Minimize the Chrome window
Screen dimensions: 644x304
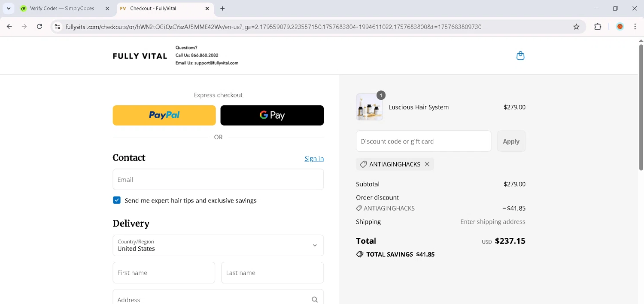click(x=596, y=8)
